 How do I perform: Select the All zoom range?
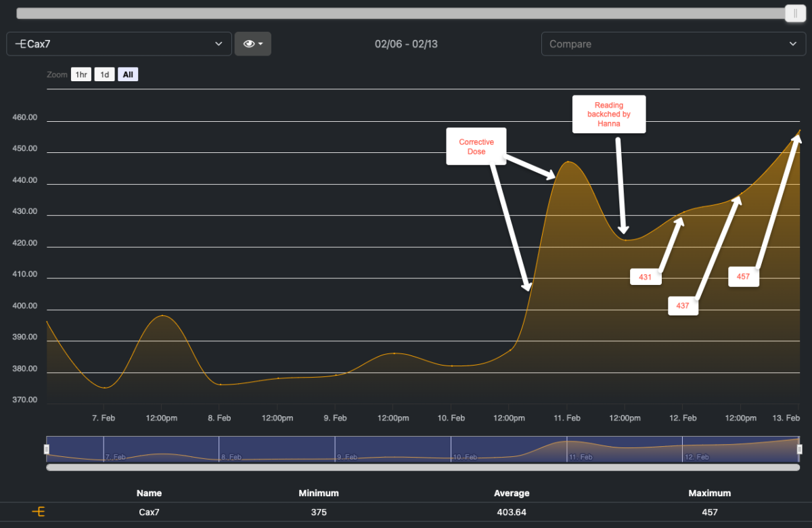pyautogui.click(x=128, y=74)
